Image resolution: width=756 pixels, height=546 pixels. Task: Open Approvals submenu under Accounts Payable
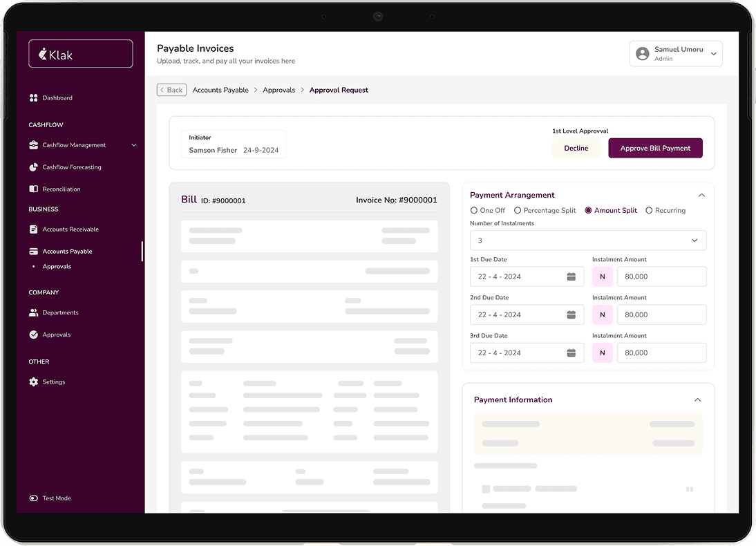[57, 267]
